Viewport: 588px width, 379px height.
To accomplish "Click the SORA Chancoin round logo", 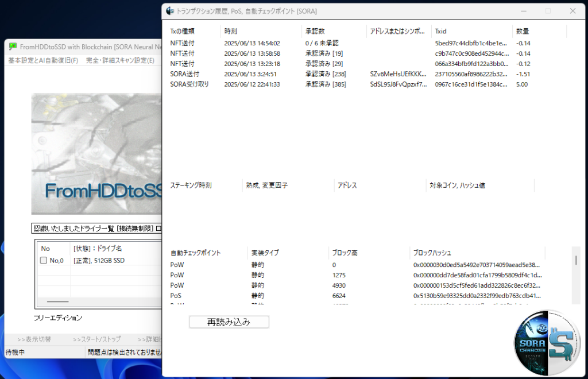I will point(547,343).
